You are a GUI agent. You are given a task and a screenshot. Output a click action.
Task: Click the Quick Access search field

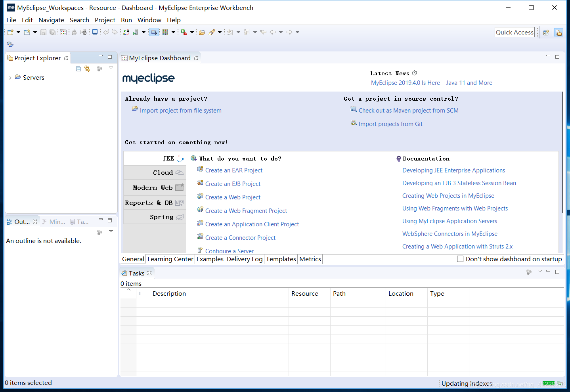coord(515,33)
